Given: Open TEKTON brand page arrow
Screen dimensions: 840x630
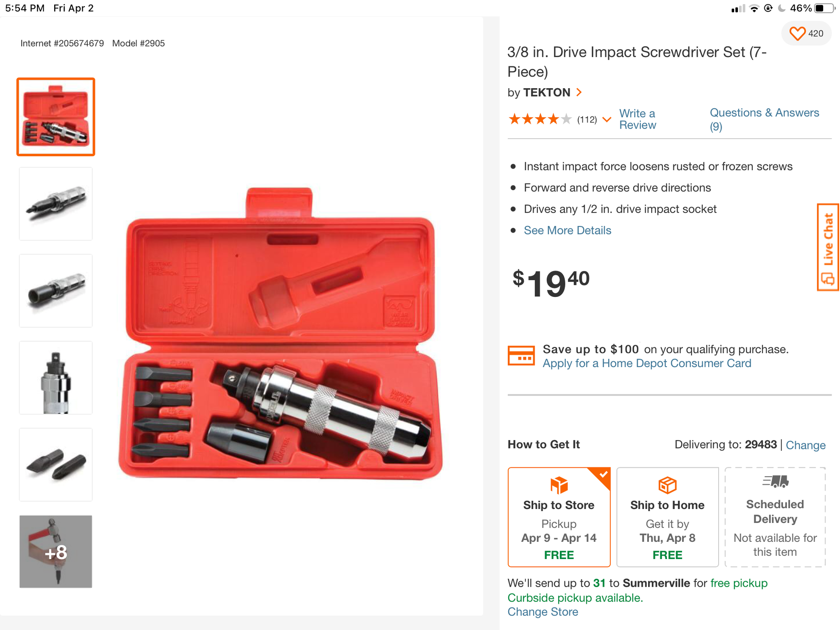Looking at the screenshot, I should coord(579,92).
